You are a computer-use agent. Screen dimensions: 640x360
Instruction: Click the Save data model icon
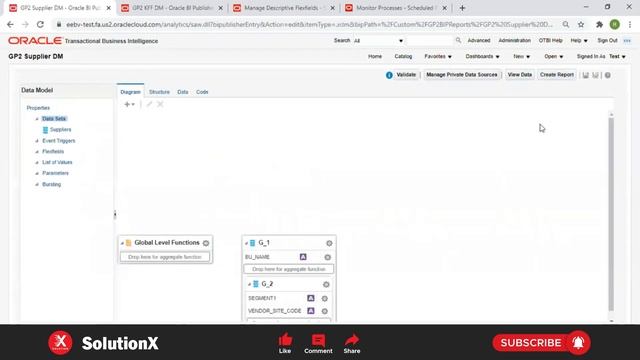(x=585, y=75)
